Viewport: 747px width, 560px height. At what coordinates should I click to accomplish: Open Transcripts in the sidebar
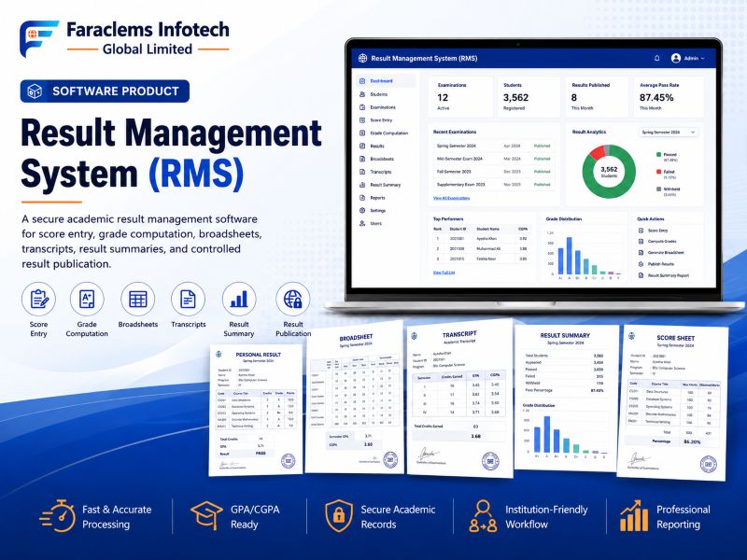[x=381, y=172]
